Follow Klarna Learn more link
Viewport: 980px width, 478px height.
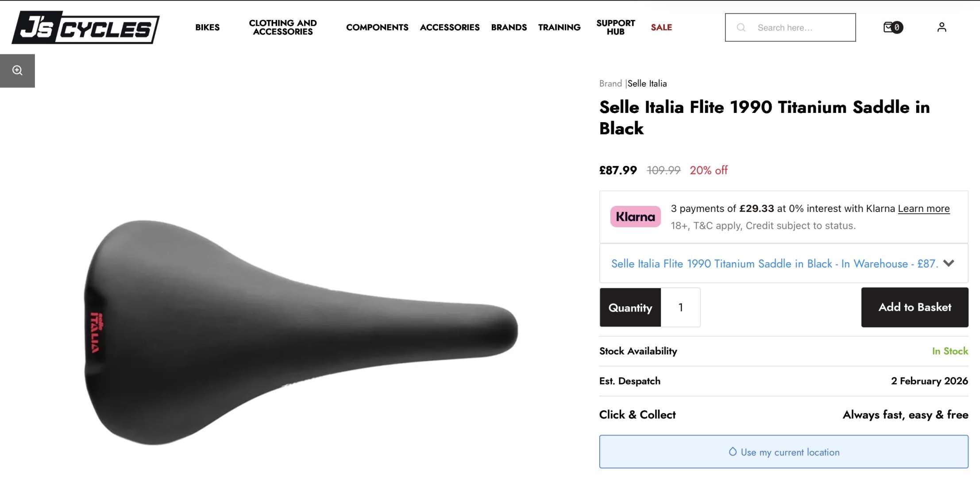[923, 208]
